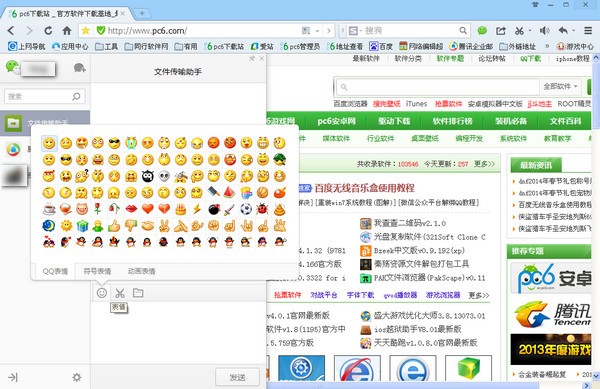Switch to QQ表情 tab
This screenshot has height=389, width=600.
(55, 271)
